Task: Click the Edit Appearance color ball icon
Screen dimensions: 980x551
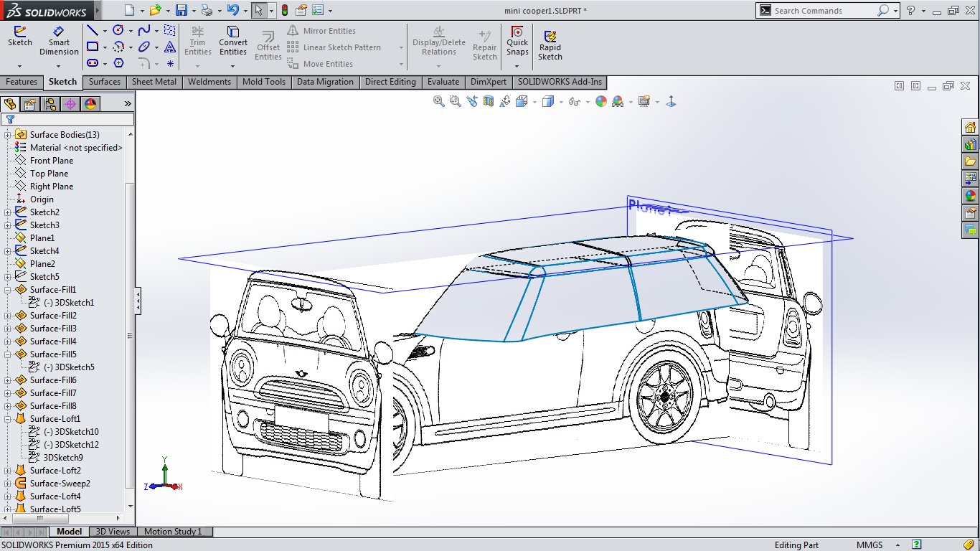Action: coord(601,101)
